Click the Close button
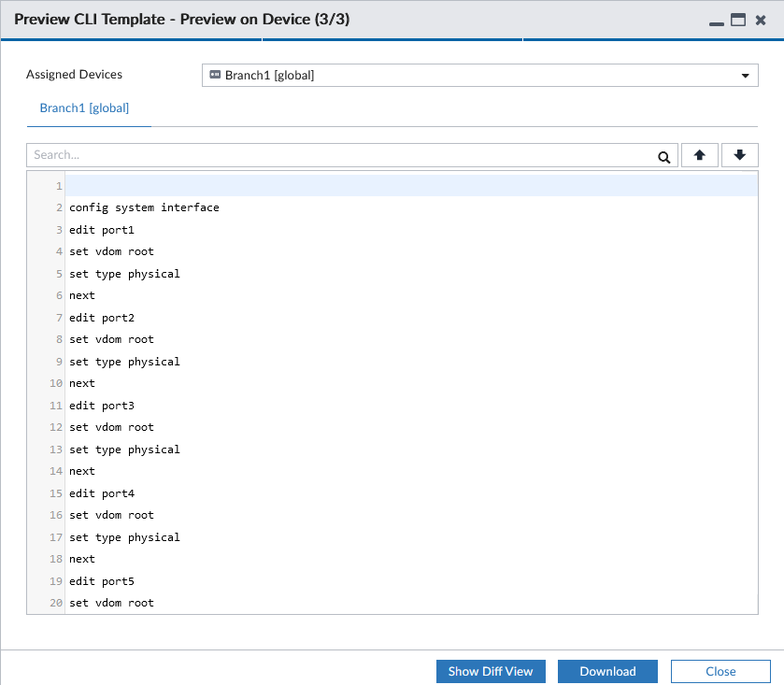The image size is (784, 685). tap(720, 671)
